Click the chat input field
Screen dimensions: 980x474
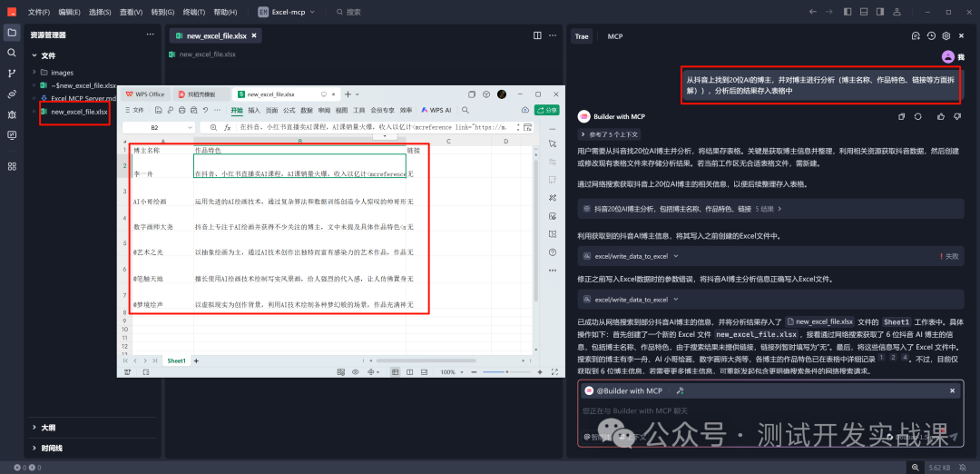point(770,411)
